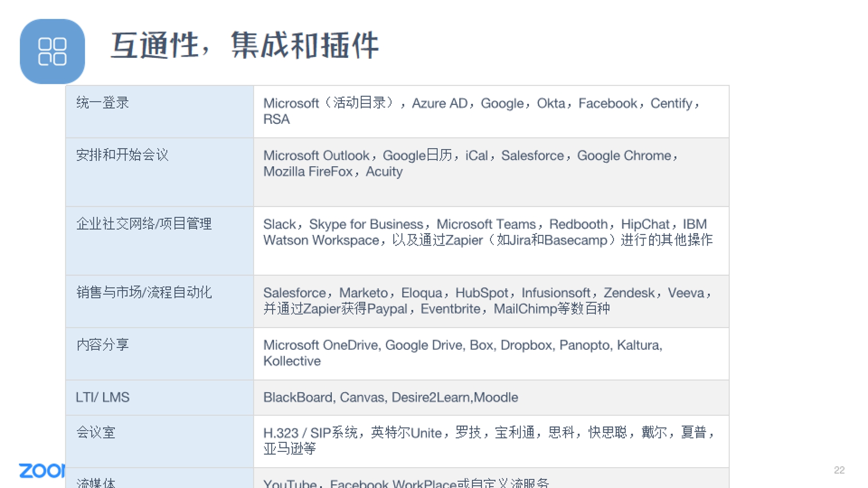Click the cell starting with Slack, Skype for Business
This screenshot has width=868, height=488.
491,241
